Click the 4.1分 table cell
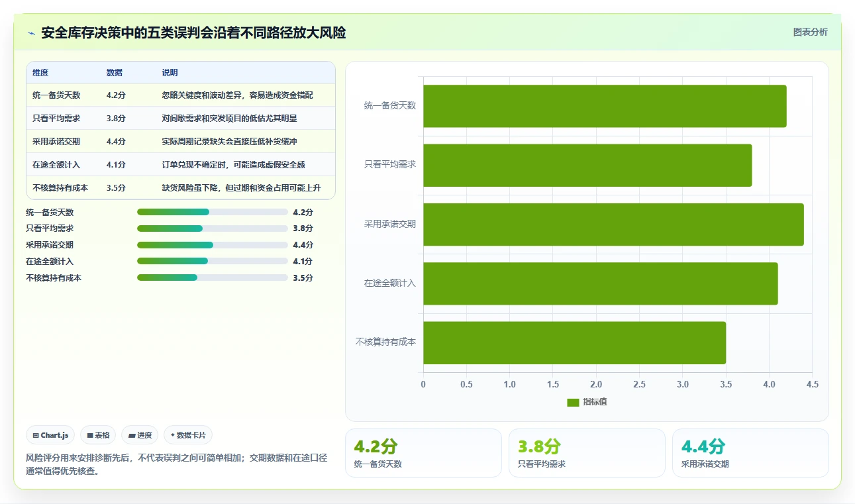The width and height of the screenshot is (855, 504). (116, 165)
